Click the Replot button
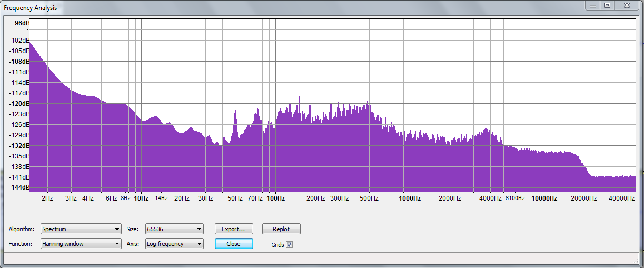This screenshot has width=644, height=268. point(281,229)
